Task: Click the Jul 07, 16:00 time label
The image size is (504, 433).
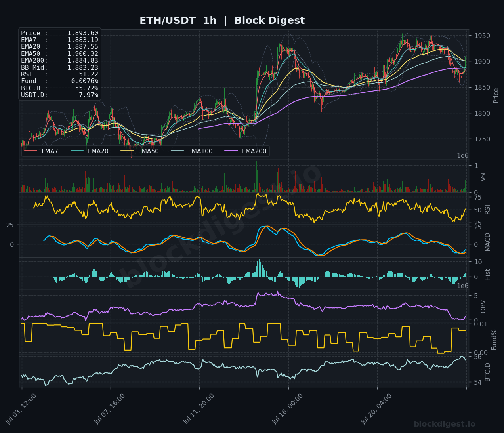Action: 110,409
